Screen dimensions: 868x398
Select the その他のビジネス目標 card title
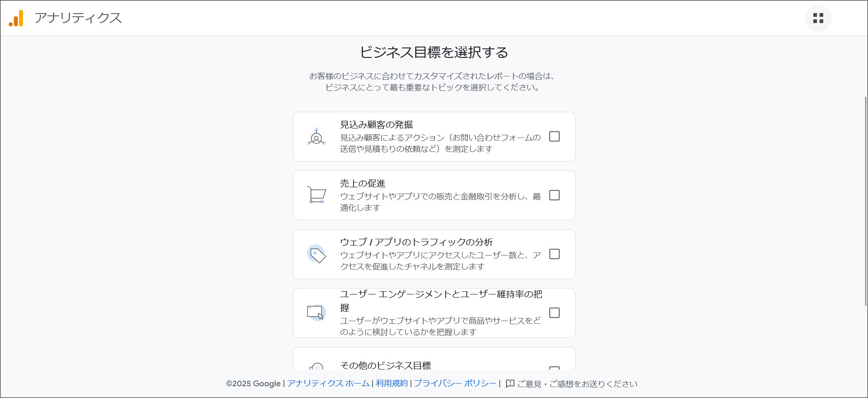386,365
